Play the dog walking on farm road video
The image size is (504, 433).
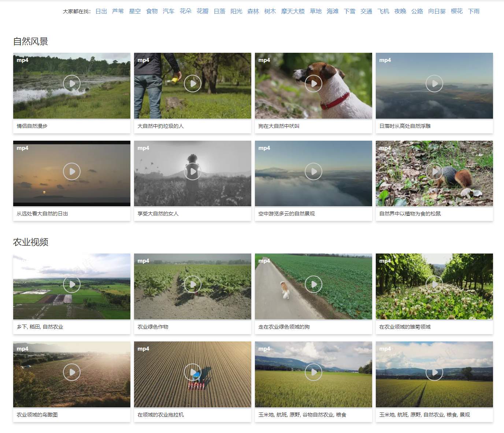tap(314, 284)
